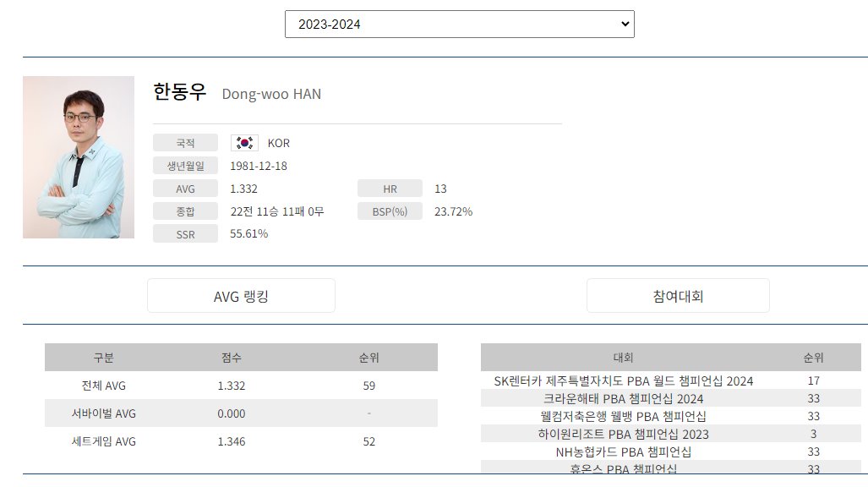Screen dimensions: 868x487
Task: Open the 참여대회 section
Action: (x=677, y=295)
